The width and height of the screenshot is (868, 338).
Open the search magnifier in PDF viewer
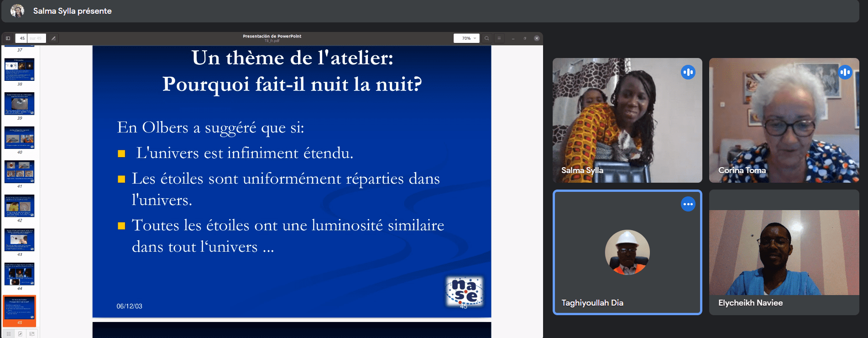[x=487, y=38]
